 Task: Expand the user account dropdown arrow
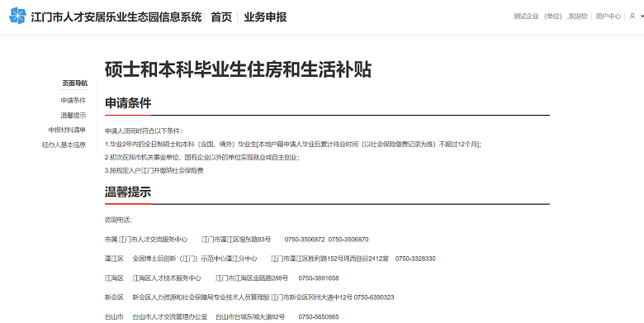point(642,17)
